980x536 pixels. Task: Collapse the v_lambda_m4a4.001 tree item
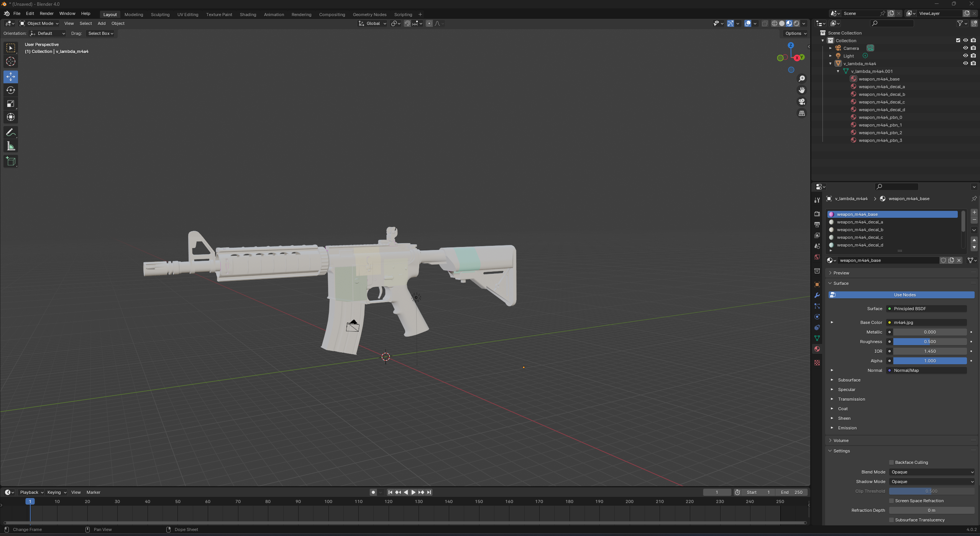click(x=838, y=71)
